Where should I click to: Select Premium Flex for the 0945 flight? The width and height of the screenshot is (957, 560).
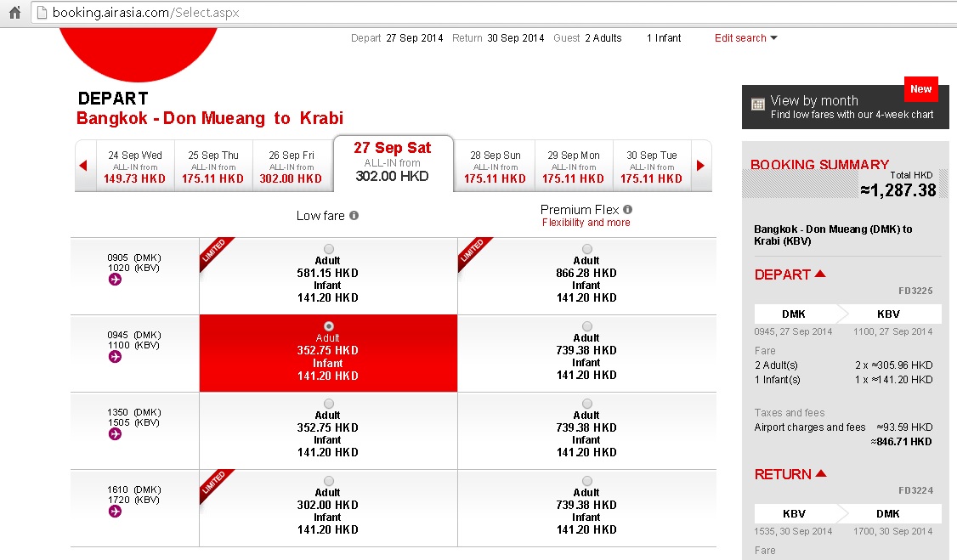[x=586, y=326]
